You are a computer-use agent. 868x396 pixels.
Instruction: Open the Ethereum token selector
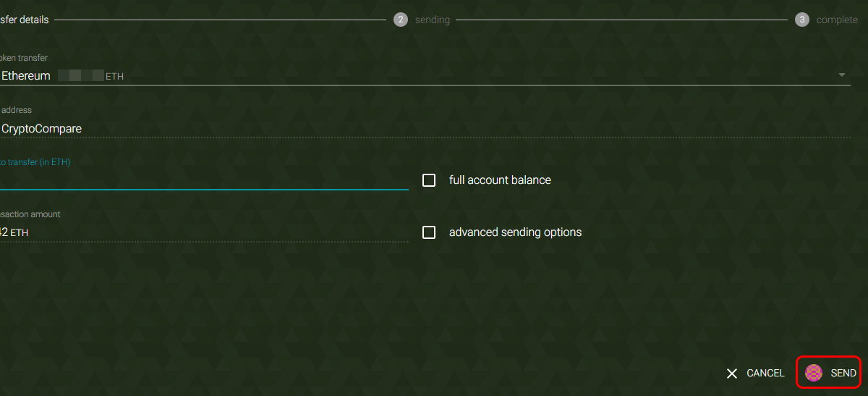(x=425, y=75)
